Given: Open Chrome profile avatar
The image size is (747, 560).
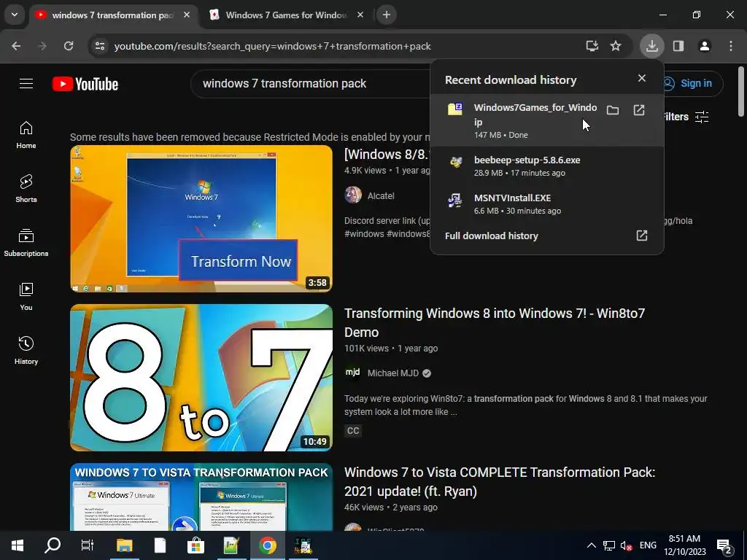Looking at the screenshot, I should 704,46.
